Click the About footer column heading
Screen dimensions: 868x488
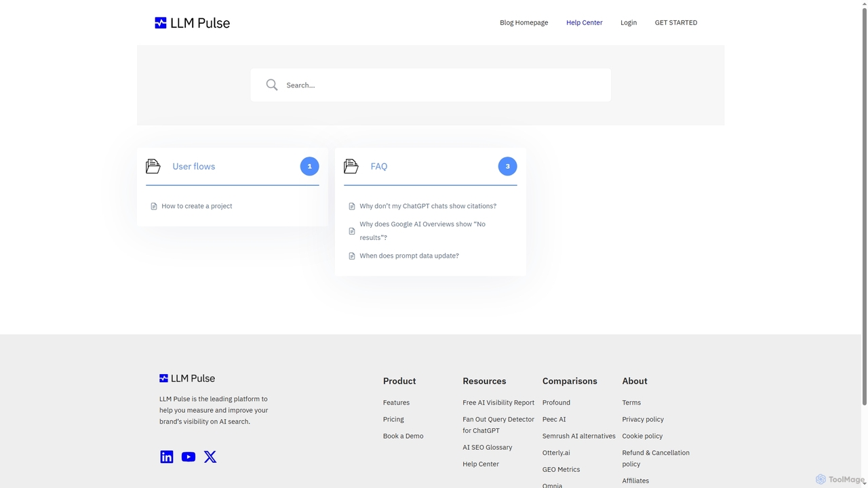[x=635, y=381]
